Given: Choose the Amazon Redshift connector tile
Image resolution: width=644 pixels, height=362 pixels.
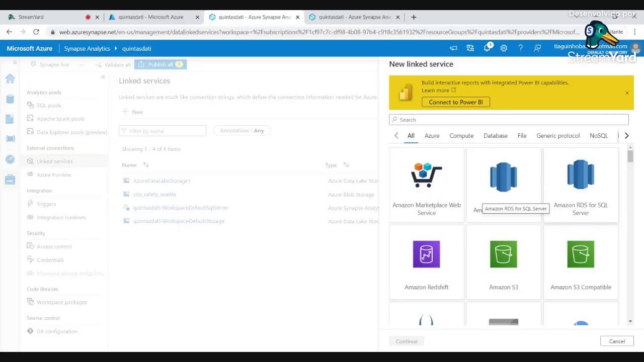Looking at the screenshot, I should pyautogui.click(x=427, y=262).
